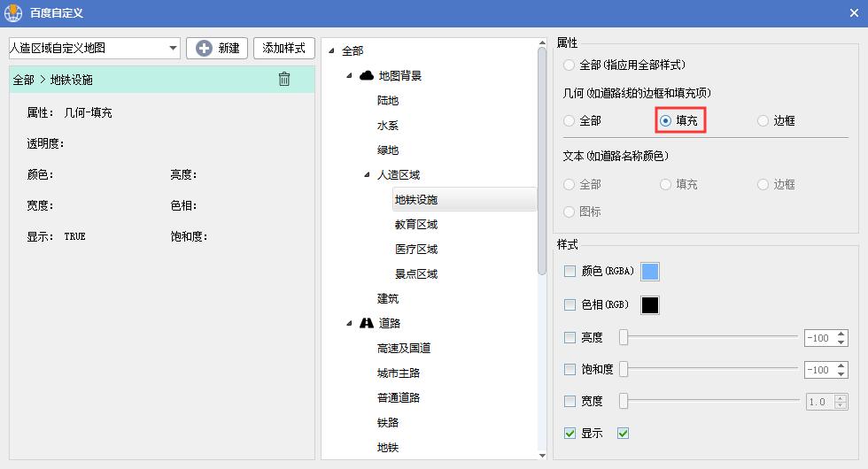
Task: Click the 属性: 几何-填充 text
Action: coord(69,113)
